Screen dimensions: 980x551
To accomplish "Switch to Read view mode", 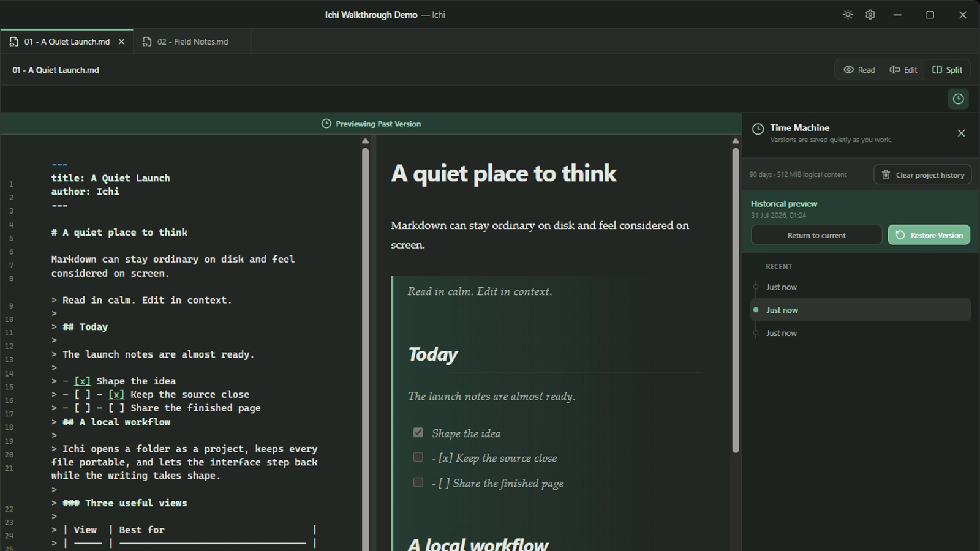I will pyautogui.click(x=859, y=70).
